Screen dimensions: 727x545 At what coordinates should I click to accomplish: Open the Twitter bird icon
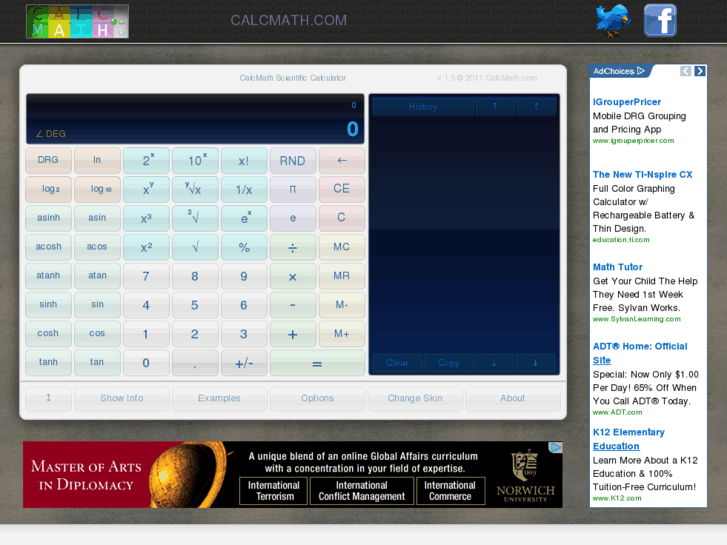pos(613,20)
